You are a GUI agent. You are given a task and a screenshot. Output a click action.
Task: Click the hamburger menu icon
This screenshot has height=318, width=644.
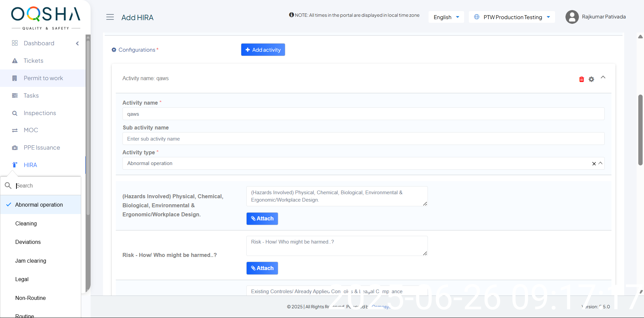pos(110,17)
